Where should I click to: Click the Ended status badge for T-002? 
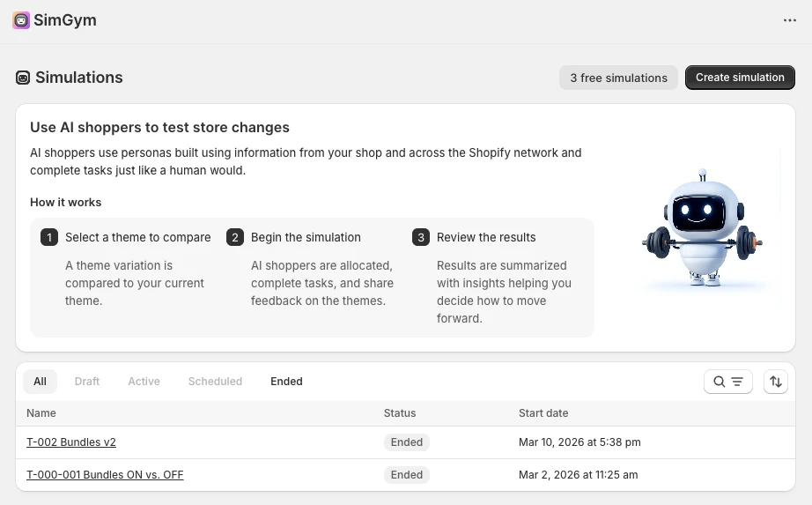click(407, 442)
